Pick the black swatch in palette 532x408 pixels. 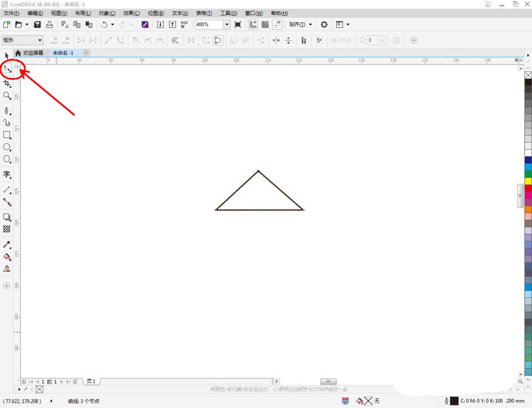click(x=528, y=82)
